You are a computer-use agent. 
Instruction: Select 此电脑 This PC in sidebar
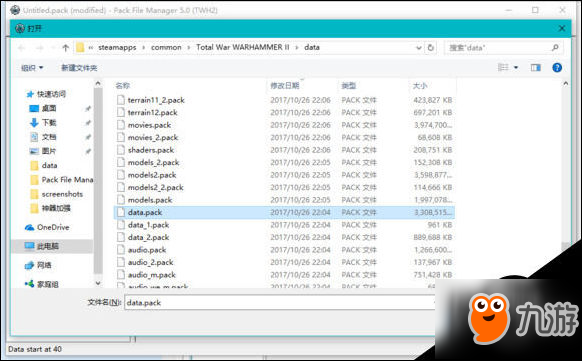47,246
